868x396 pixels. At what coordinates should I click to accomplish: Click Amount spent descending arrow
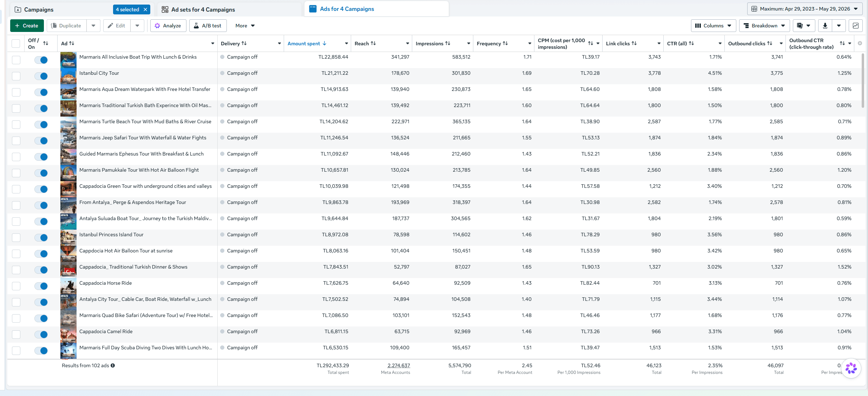(324, 43)
